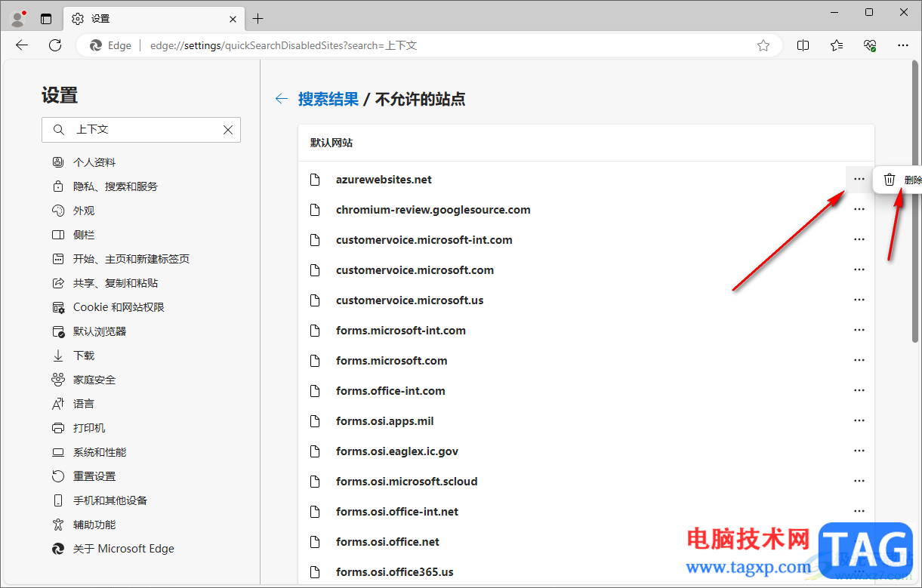Click the page vertical scrollbar thumb

pyautogui.click(x=916, y=204)
